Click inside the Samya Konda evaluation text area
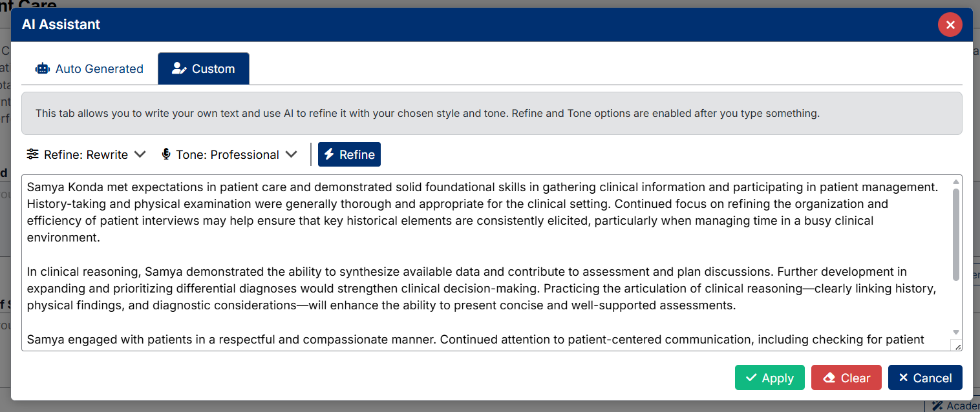The image size is (980, 412). pos(486,263)
